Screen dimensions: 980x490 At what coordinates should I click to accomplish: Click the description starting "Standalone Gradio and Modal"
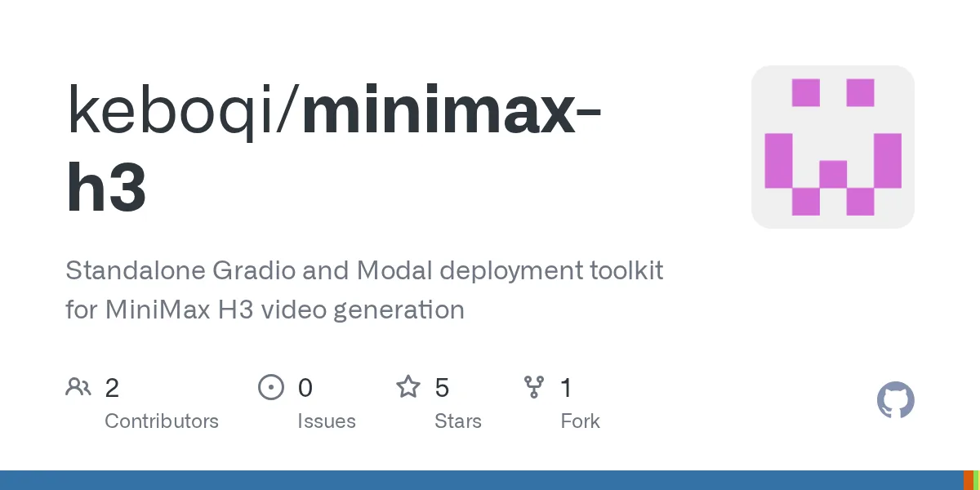tap(364, 290)
